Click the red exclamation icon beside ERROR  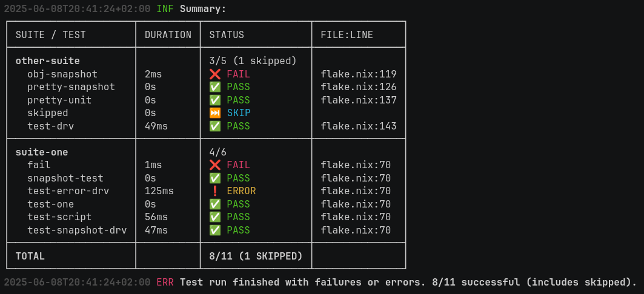coord(215,191)
